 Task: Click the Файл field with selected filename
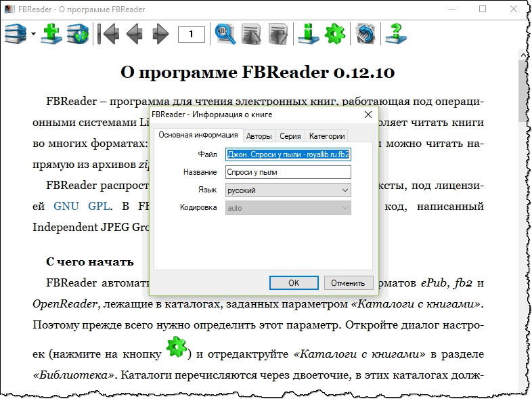(x=288, y=154)
